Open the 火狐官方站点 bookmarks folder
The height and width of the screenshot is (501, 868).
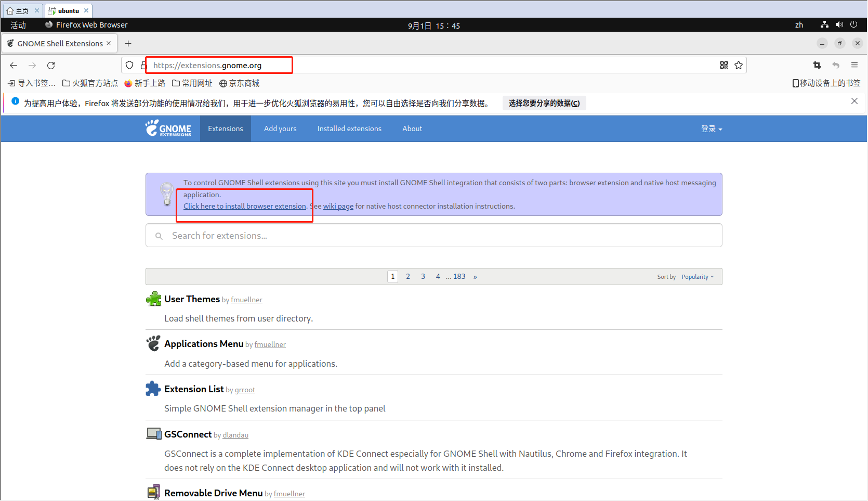click(90, 83)
